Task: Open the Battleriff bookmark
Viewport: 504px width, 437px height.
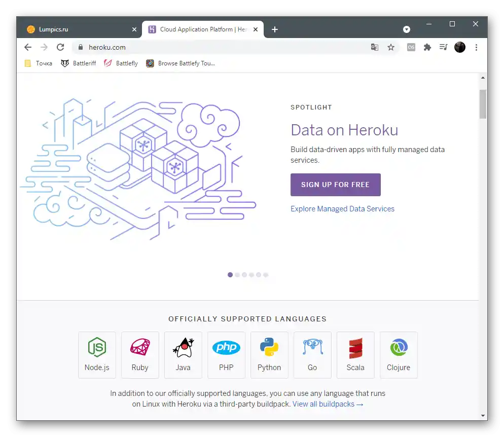Action: click(x=79, y=63)
